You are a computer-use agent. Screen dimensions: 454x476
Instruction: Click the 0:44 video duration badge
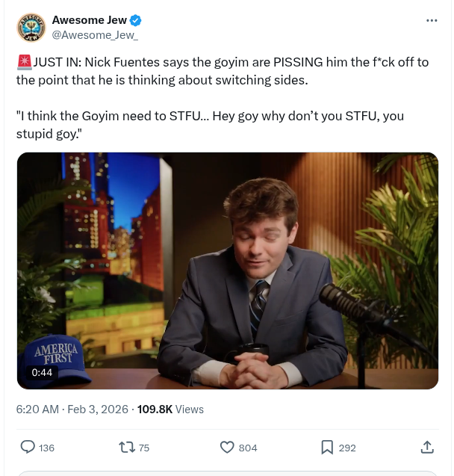coord(43,372)
